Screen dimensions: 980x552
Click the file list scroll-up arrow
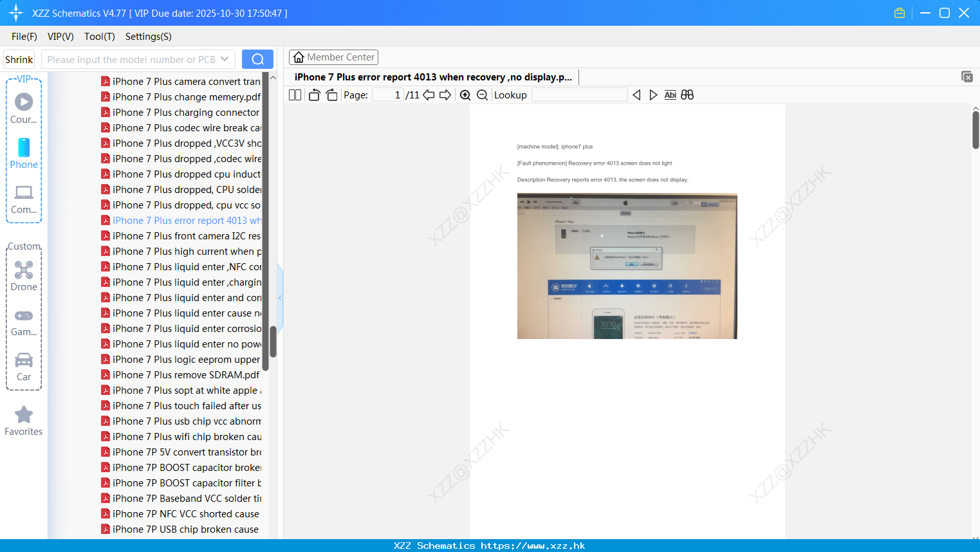pyautogui.click(x=273, y=78)
